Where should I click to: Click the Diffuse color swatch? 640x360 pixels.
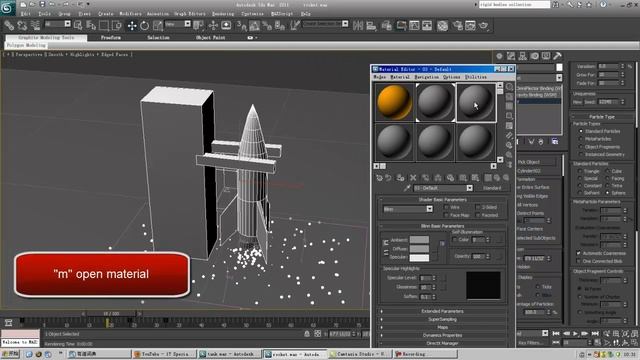pos(419,249)
